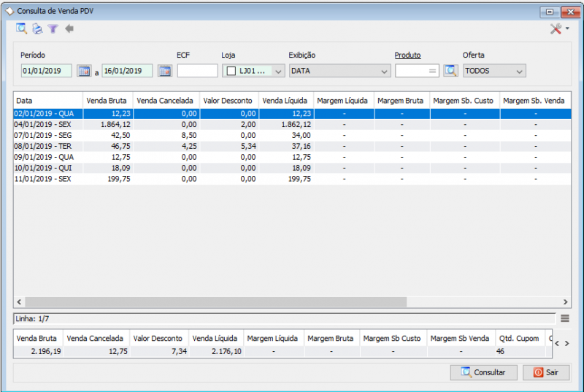584x392 pixels.
Task: Click the Margem Bruta grid column header
Action: click(402, 101)
